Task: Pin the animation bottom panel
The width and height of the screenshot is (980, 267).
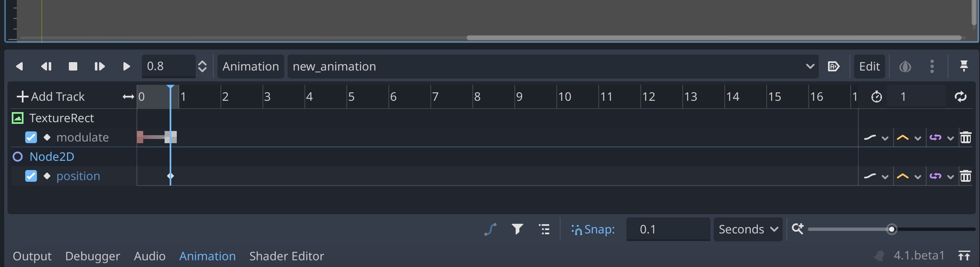Action: pyautogui.click(x=964, y=66)
